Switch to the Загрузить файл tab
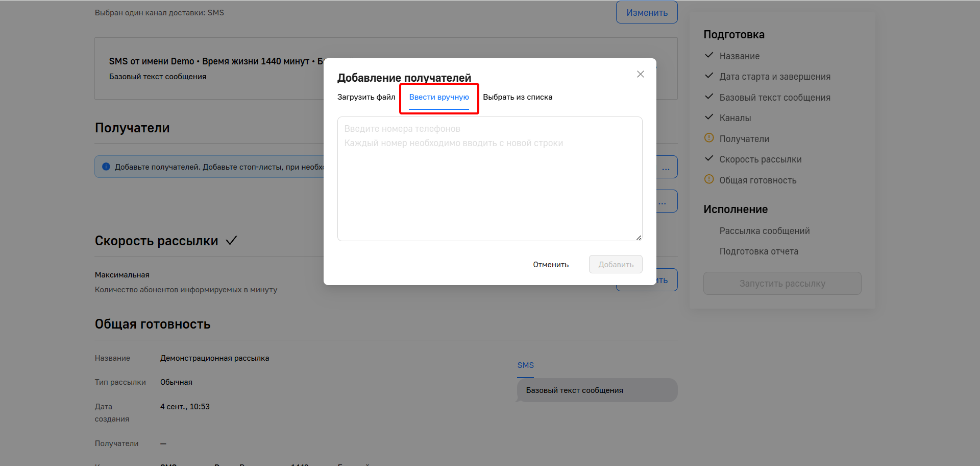 pos(366,97)
